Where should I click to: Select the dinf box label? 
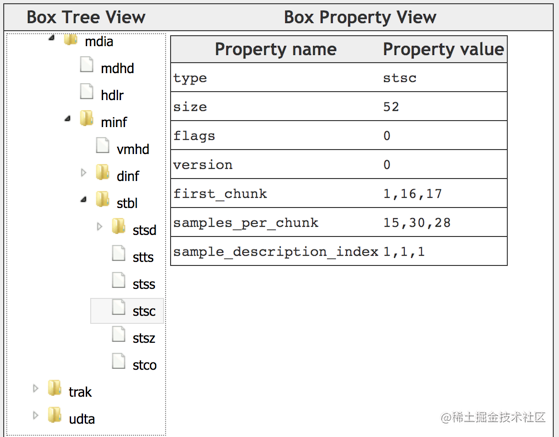(x=128, y=176)
